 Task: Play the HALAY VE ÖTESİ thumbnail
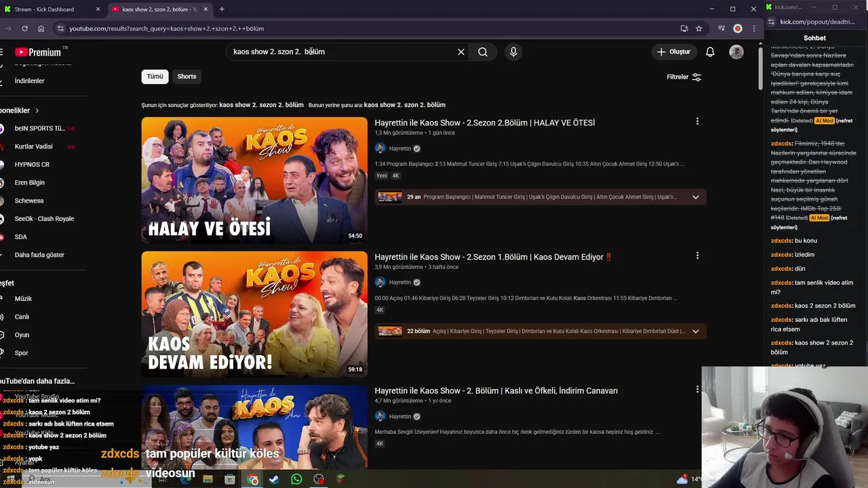[x=254, y=180]
